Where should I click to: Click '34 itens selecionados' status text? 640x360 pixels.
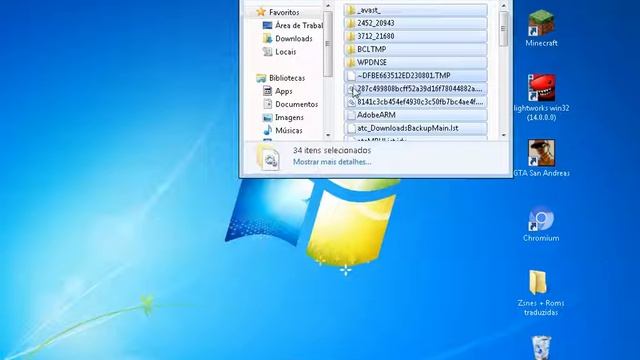point(332,150)
